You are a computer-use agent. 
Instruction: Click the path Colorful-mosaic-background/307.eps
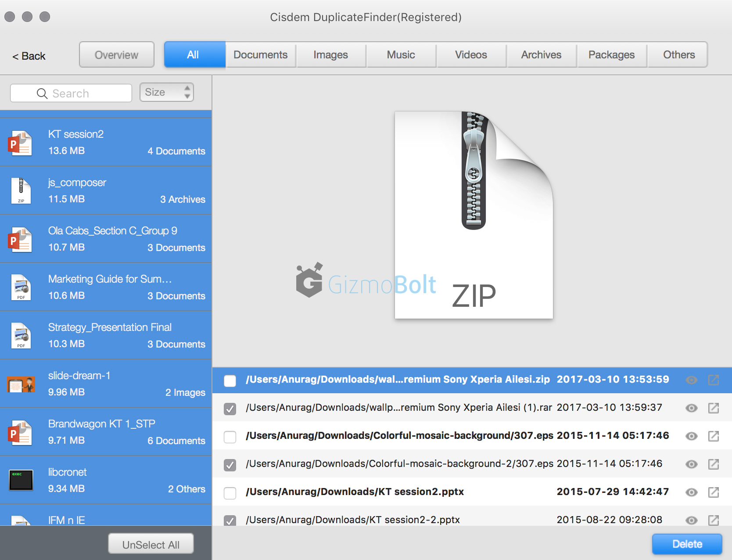(399, 436)
